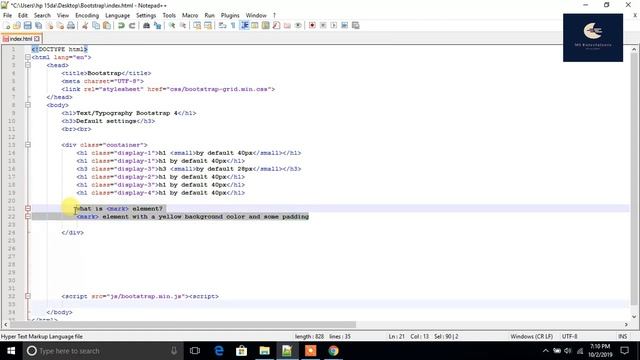Open the Edit menu
Image resolution: width=640 pixels, height=360 pixels.
pyautogui.click(x=23, y=15)
